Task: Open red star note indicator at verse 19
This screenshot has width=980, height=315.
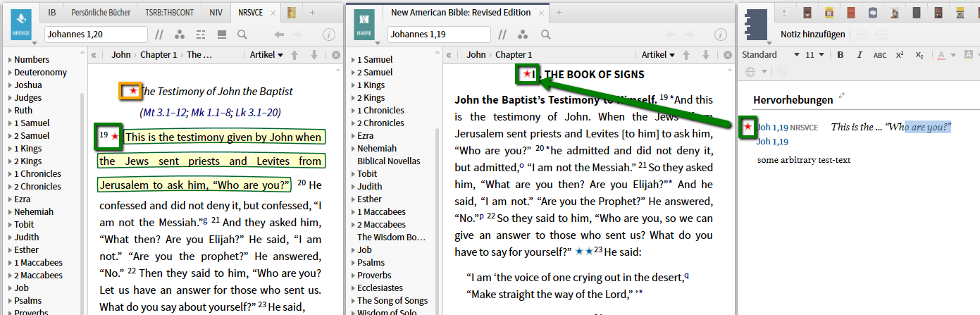Action: click(115, 135)
